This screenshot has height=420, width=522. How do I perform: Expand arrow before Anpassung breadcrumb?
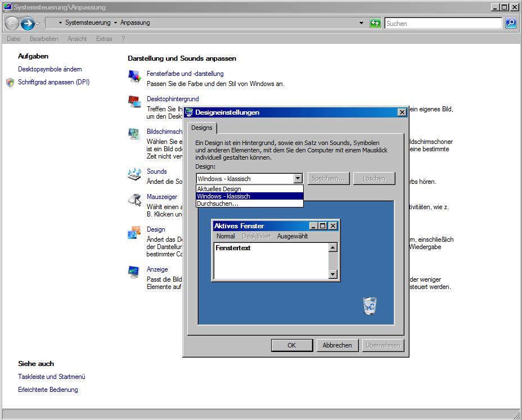[x=115, y=22]
